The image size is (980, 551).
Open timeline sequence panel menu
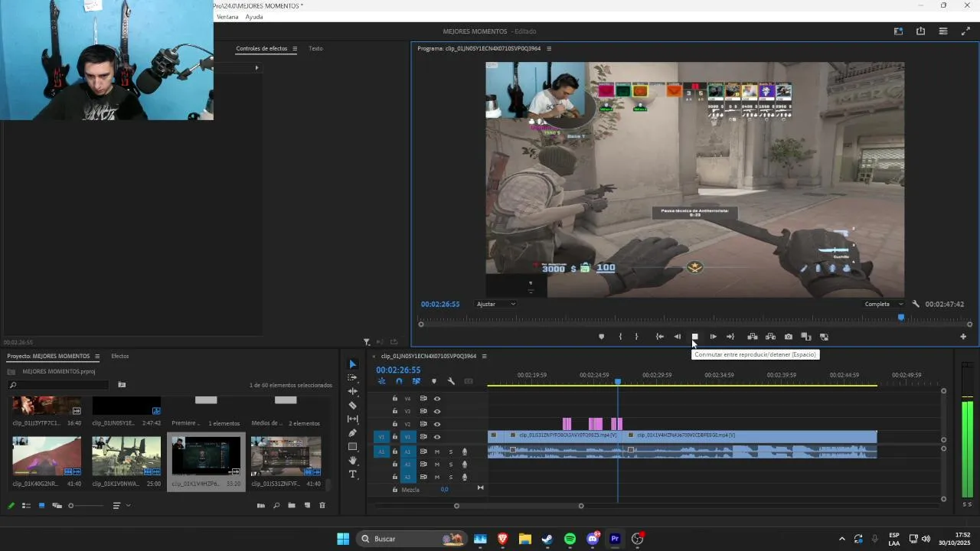click(x=484, y=356)
